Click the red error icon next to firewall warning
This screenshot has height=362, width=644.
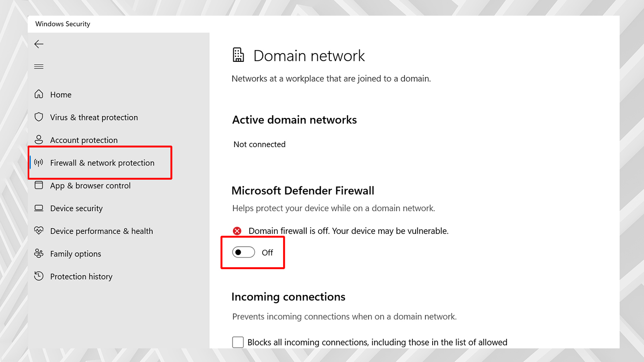pos(237,231)
